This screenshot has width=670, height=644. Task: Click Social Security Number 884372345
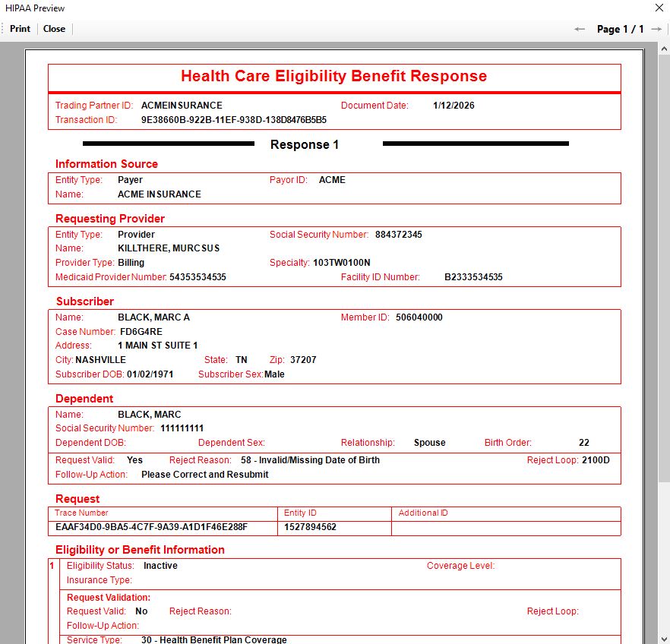coord(398,235)
